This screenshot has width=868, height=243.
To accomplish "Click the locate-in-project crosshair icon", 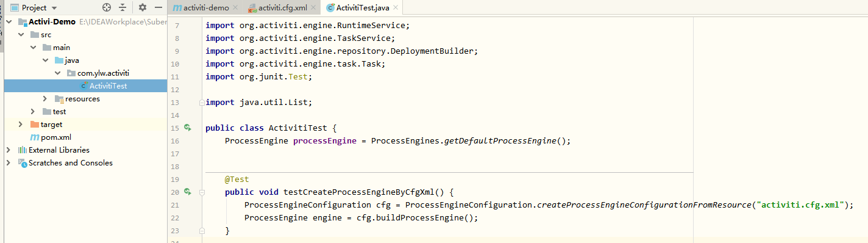I will pyautogui.click(x=107, y=7).
